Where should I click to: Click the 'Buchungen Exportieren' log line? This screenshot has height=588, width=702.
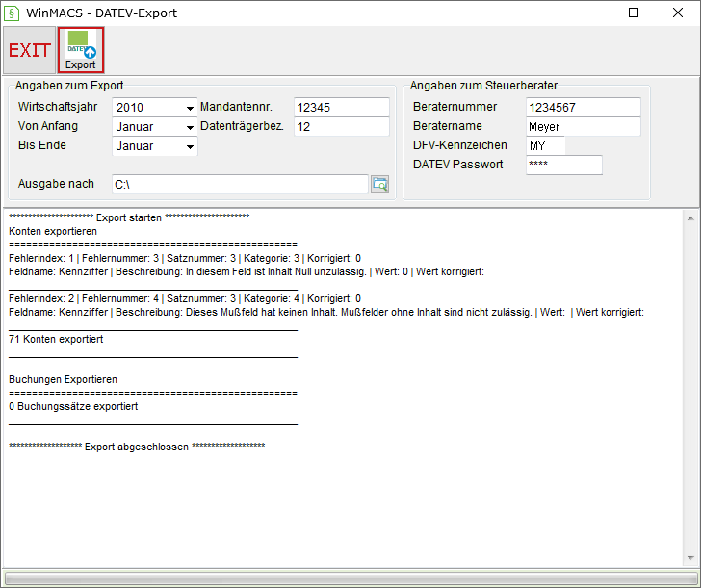[64, 379]
